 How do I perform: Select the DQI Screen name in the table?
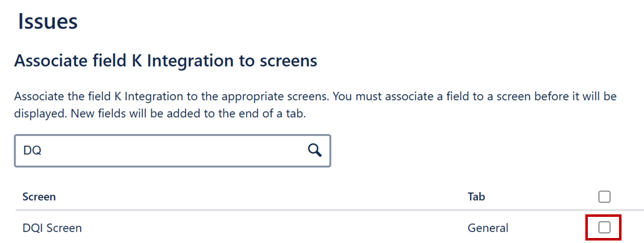coord(52,228)
